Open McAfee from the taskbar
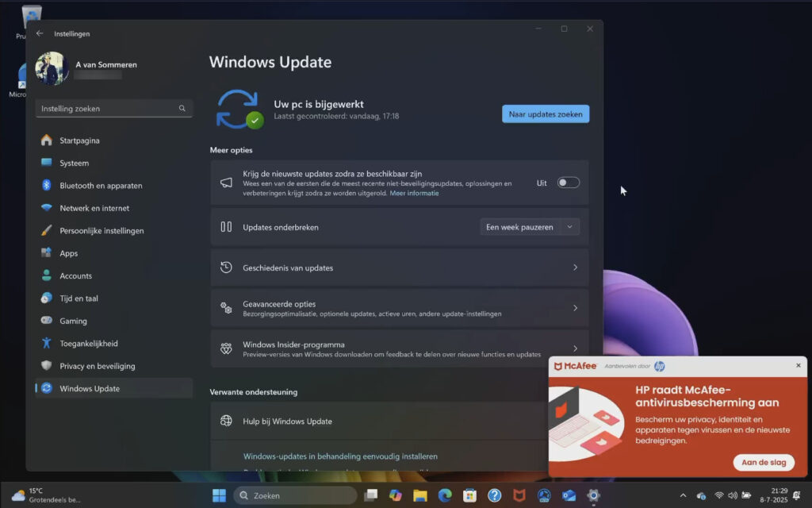Image resolution: width=812 pixels, height=508 pixels. tap(519, 495)
